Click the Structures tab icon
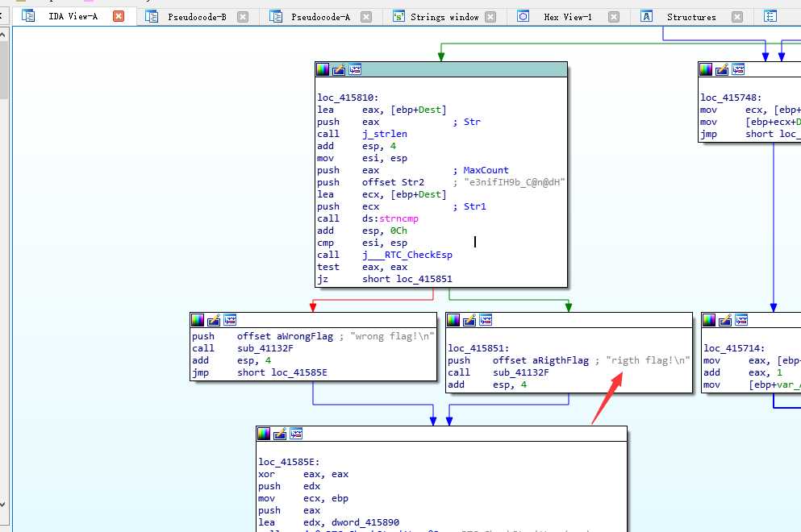This screenshot has height=532, width=801. 646,16
